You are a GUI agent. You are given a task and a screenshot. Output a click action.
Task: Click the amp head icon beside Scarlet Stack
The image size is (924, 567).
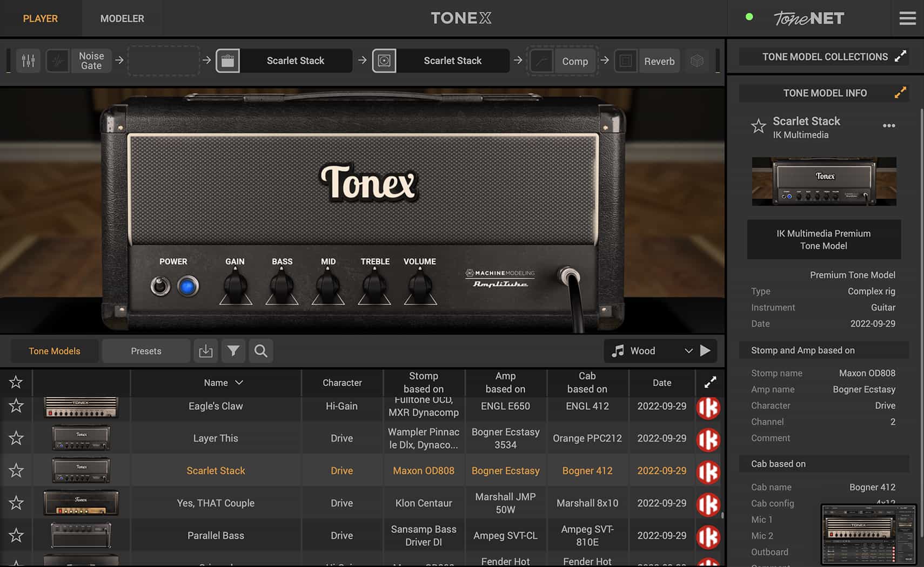[228, 60]
